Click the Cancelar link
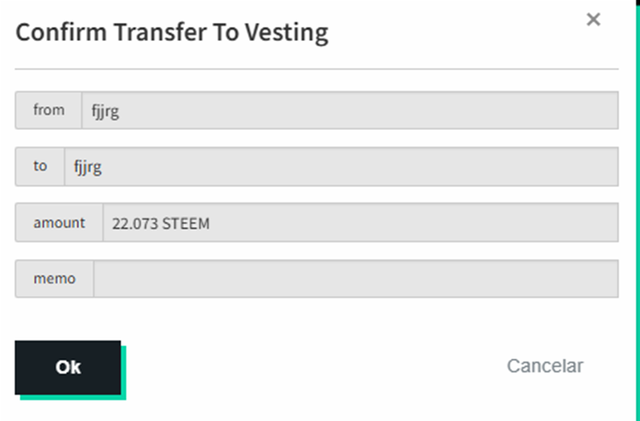Viewport: 640px width, 421px height. (x=545, y=366)
